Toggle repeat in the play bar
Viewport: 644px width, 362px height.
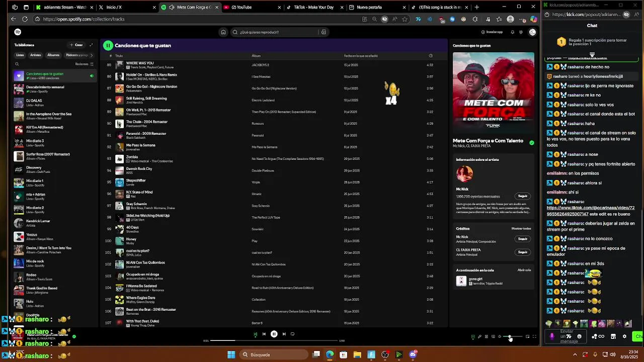coord(292,334)
